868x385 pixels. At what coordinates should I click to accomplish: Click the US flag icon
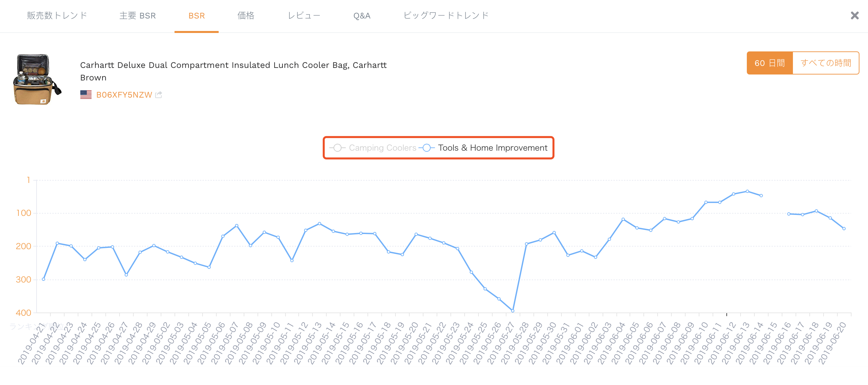pyautogui.click(x=86, y=95)
